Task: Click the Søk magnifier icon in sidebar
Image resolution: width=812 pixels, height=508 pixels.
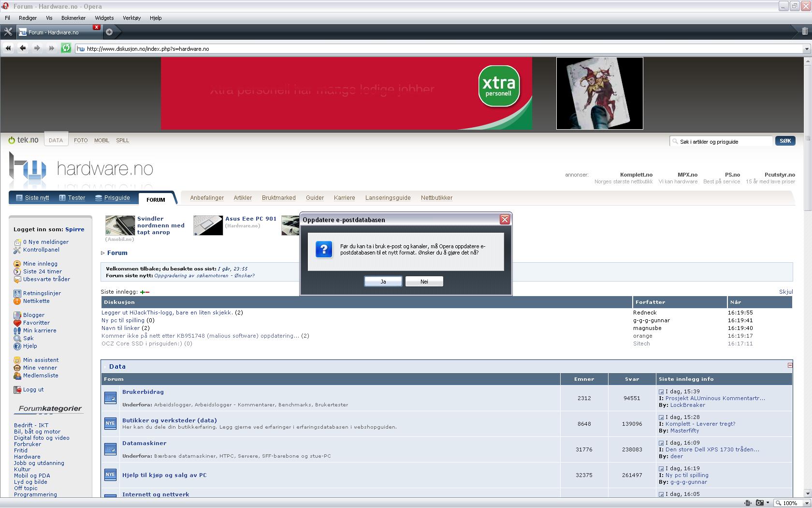Action: click(17, 338)
